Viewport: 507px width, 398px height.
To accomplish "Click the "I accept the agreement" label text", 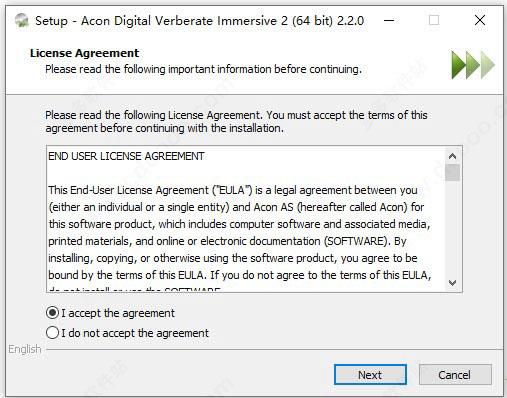I will point(118,313).
